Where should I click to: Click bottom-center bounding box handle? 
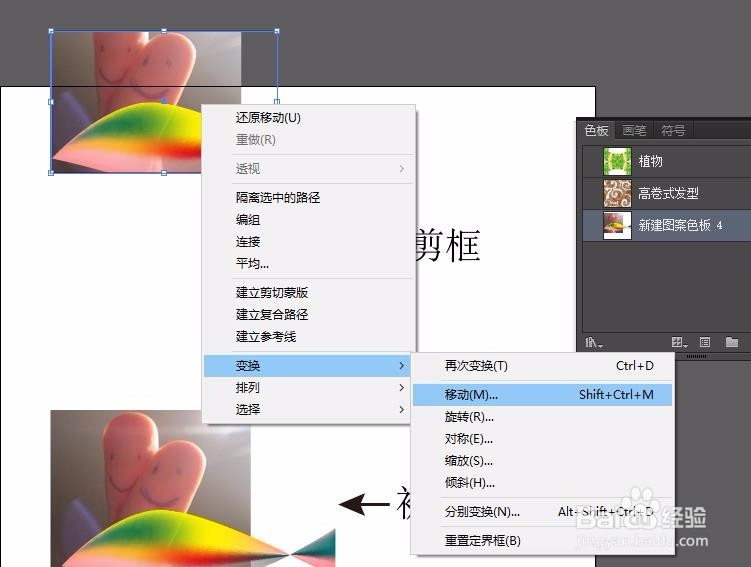pyautogui.click(x=164, y=173)
